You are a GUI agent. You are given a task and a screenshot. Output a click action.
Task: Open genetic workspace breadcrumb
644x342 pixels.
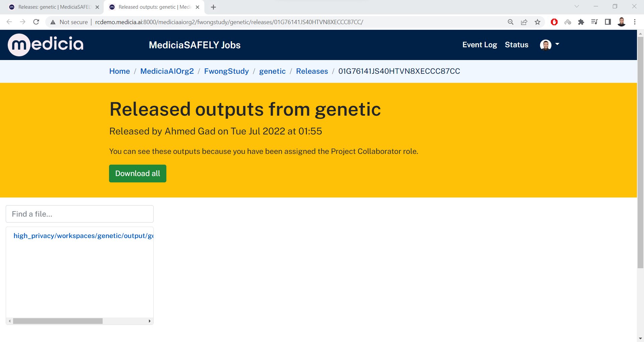(272, 71)
